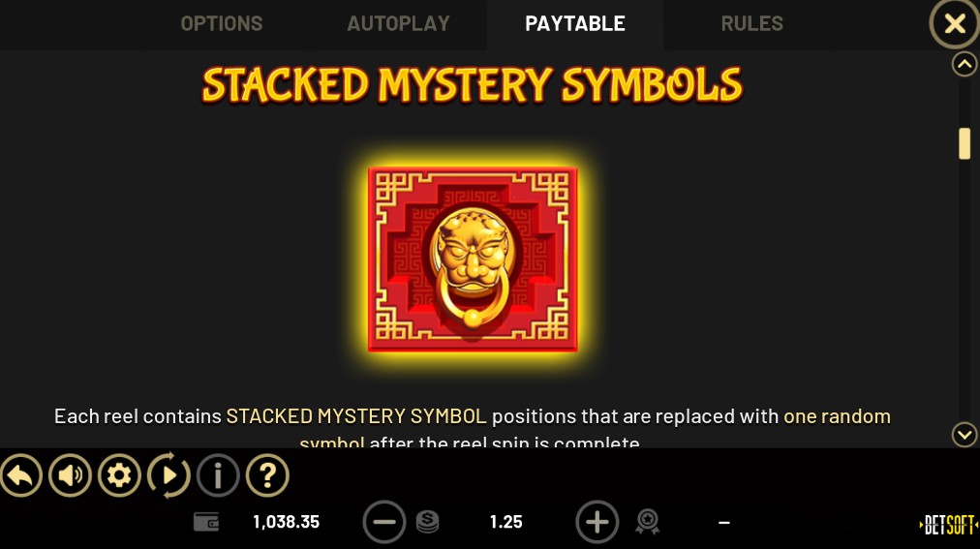Open the RULES tab
The image size is (980, 549).
(x=751, y=24)
